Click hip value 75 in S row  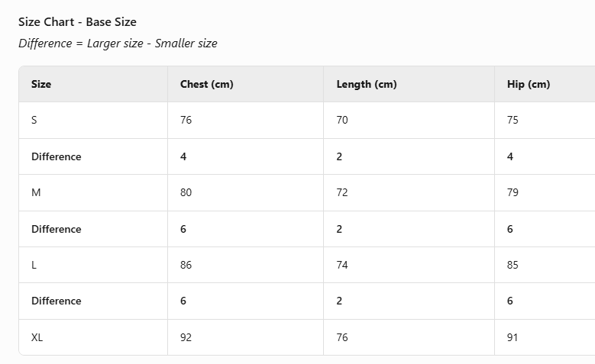click(x=513, y=120)
